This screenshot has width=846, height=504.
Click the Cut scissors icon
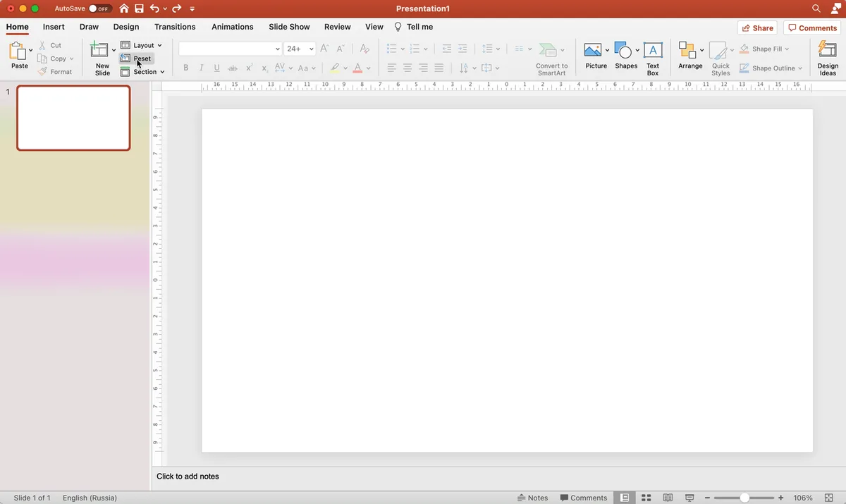coord(42,45)
